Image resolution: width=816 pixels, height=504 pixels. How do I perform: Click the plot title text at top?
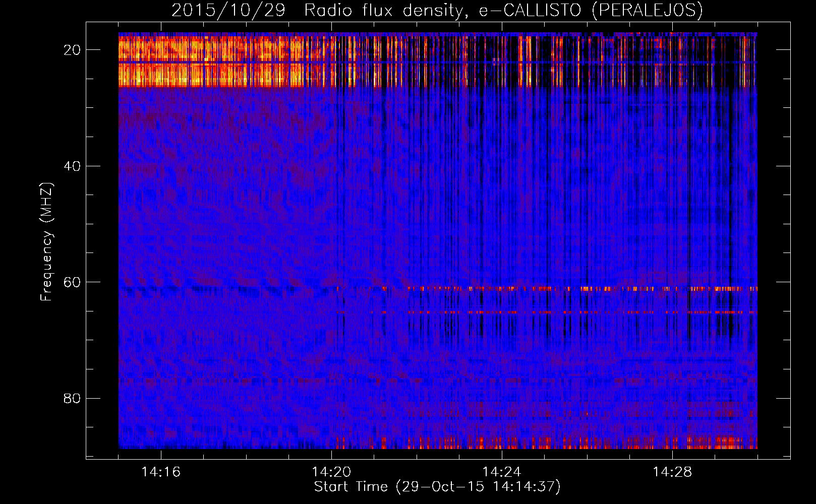[x=437, y=10]
